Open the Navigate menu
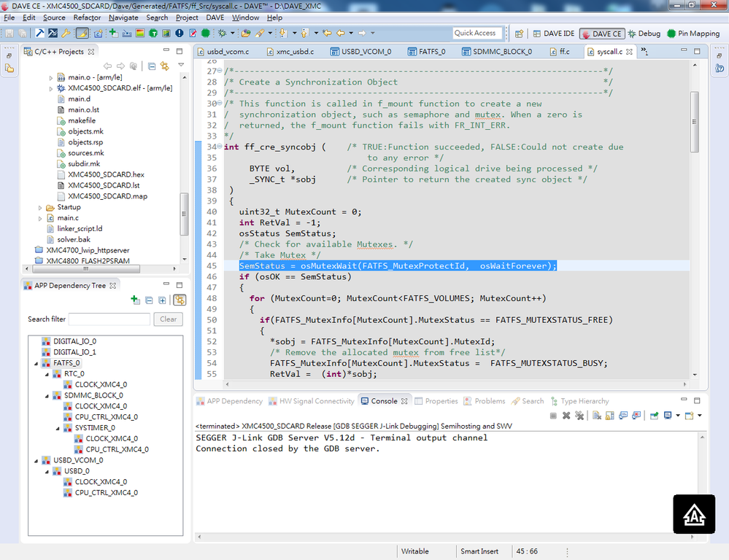The height and width of the screenshot is (560, 729). click(123, 17)
